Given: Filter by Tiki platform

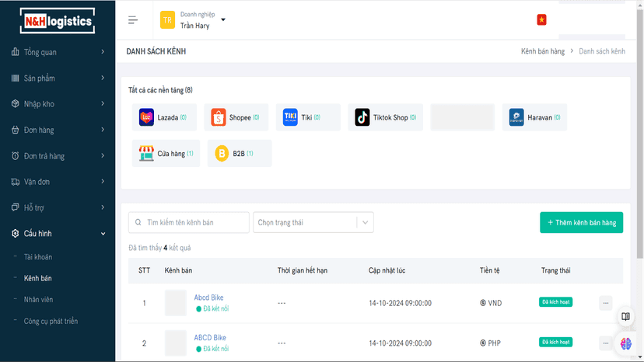Looking at the screenshot, I should point(308,117).
